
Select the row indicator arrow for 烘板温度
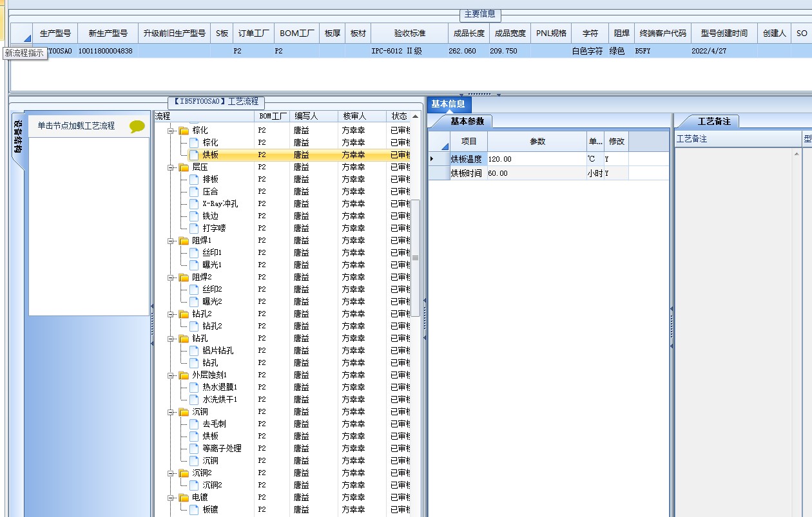pyautogui.click(x=431, y=159)
